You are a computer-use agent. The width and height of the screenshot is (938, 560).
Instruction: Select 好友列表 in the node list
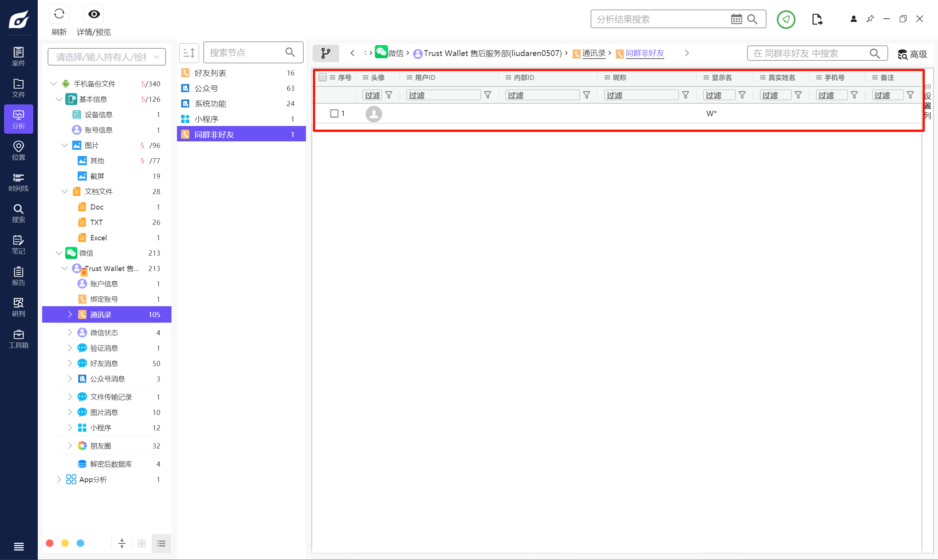click(x=241, y=73)
